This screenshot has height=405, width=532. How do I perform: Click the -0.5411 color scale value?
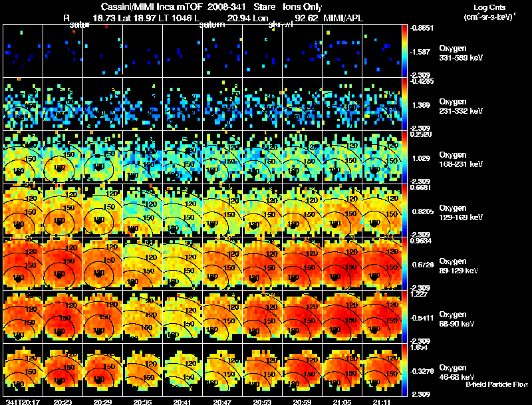(422, 318)
